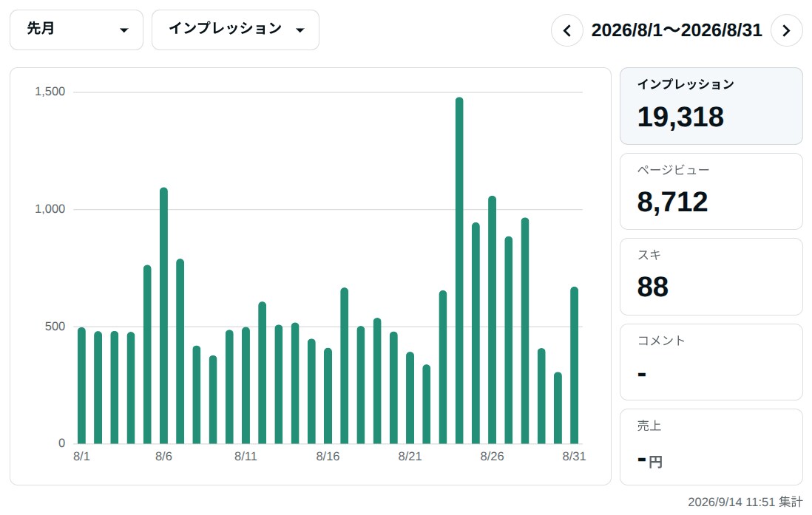Click the bar above the 8/26 label
Screen dimensions: 812x515
coord(492,320)
